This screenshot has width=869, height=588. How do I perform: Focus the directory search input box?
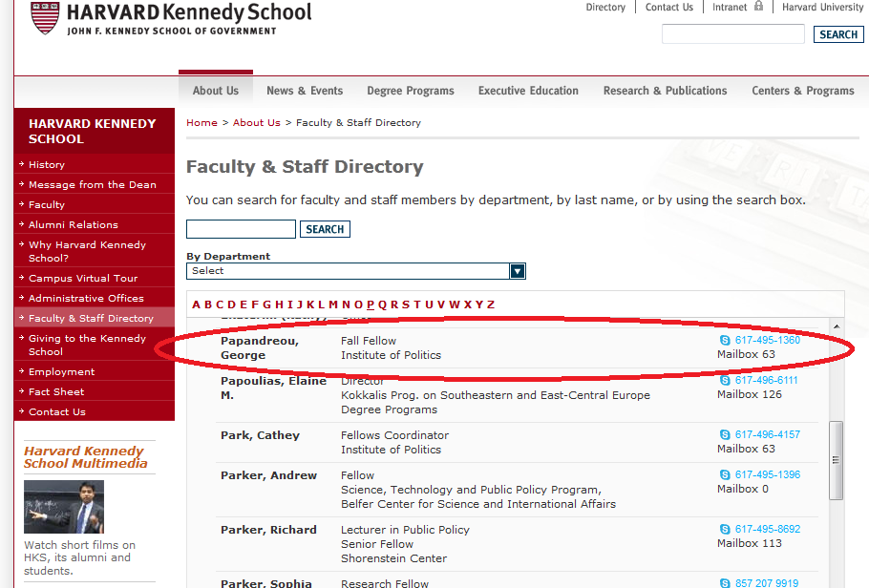241,229
